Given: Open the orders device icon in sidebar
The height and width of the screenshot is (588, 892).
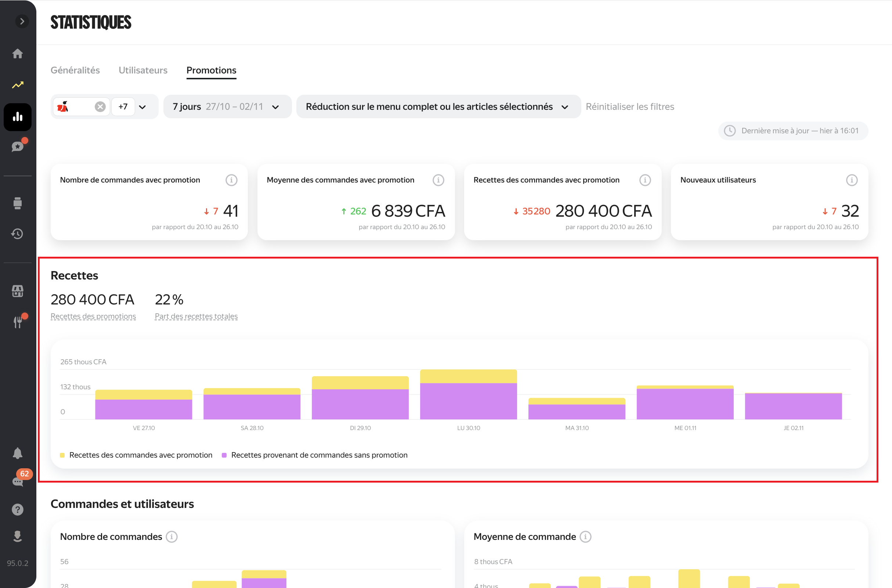Looking at the screenshot, I should (x=18, y=203).
